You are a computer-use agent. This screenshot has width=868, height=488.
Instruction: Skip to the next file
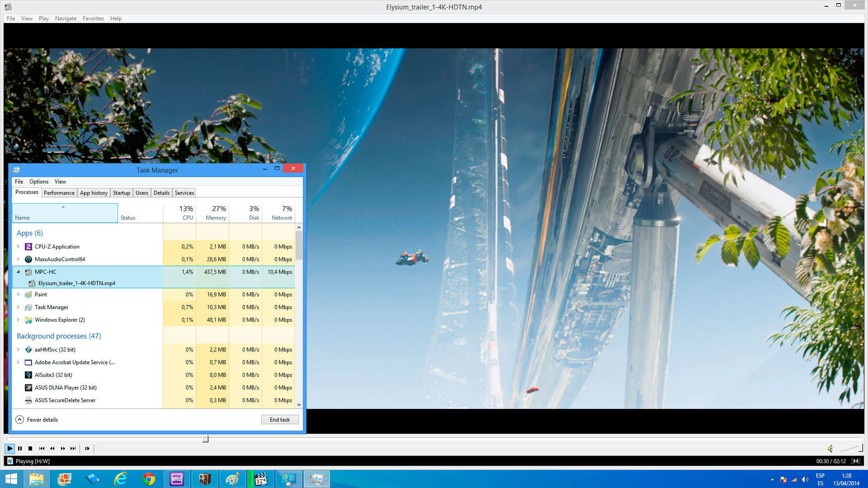(73, 449)
